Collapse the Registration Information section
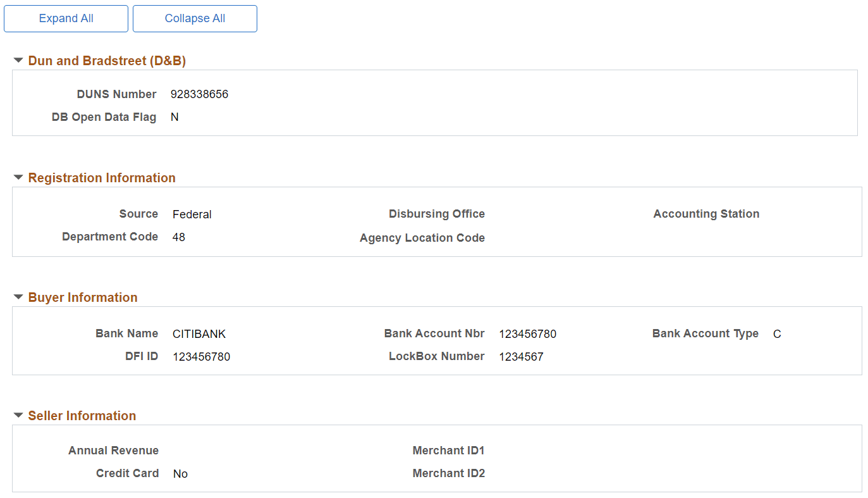The width and height of the screenshot is (868, 498). (18, 178)
